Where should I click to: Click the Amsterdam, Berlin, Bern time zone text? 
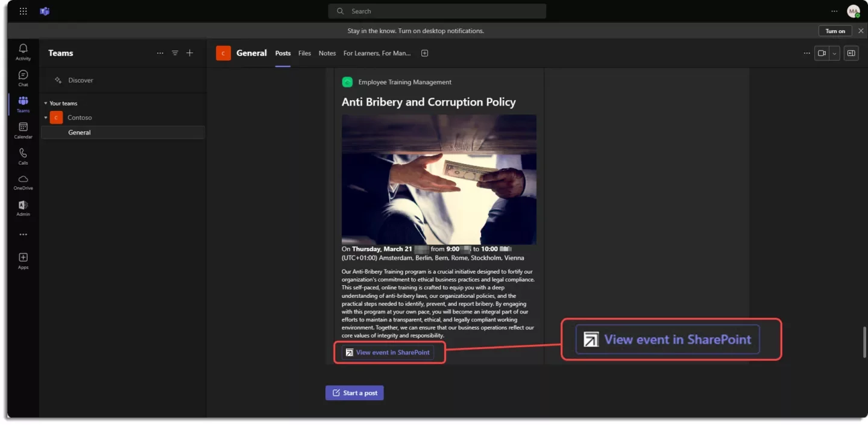[433, 258]
